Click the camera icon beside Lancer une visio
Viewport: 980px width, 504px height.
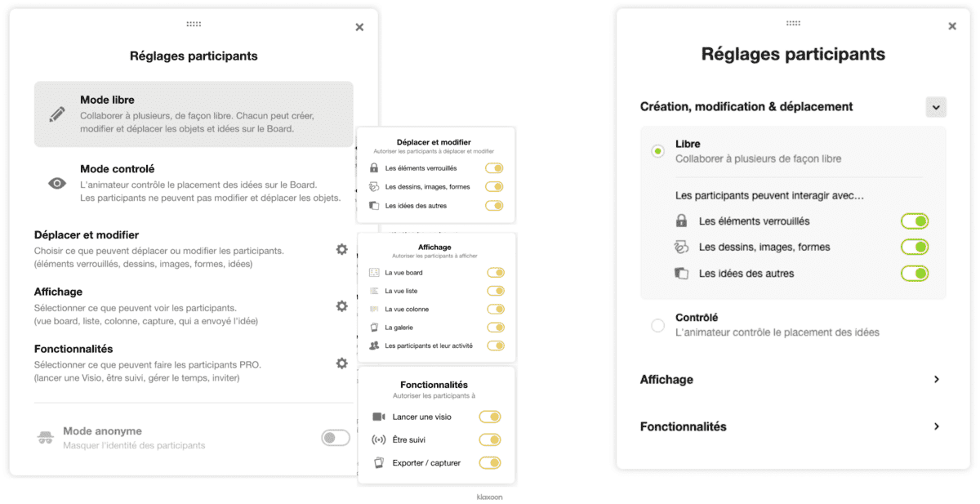click(378, 417)
